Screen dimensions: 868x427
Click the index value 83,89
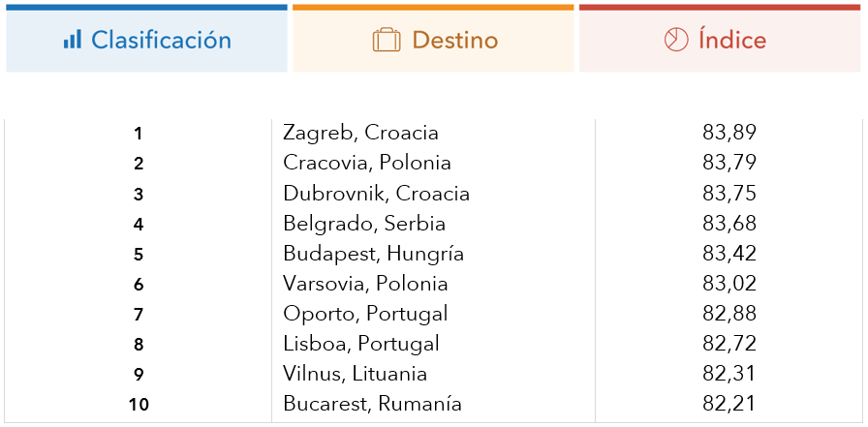[x=729, y=134]
